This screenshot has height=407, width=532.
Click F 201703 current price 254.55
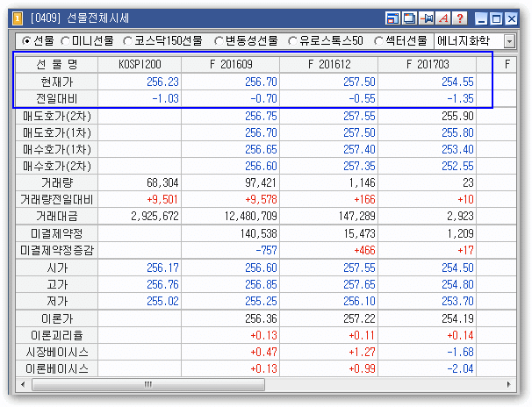click(457, 82)
